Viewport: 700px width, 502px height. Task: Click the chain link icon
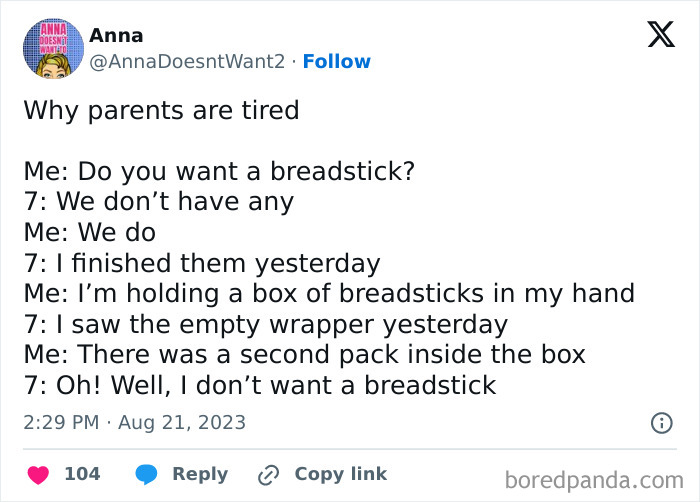tap(268, 474)
